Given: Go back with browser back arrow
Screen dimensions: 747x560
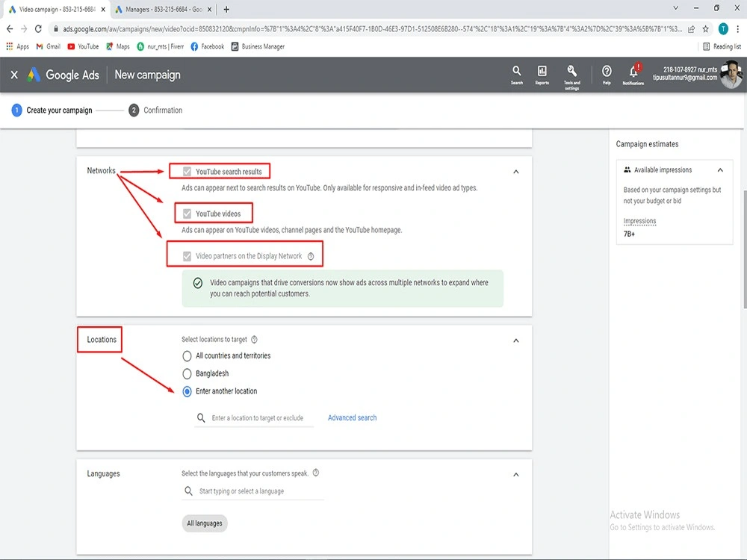Looking at the screenshot, I should tap(10, 29).
